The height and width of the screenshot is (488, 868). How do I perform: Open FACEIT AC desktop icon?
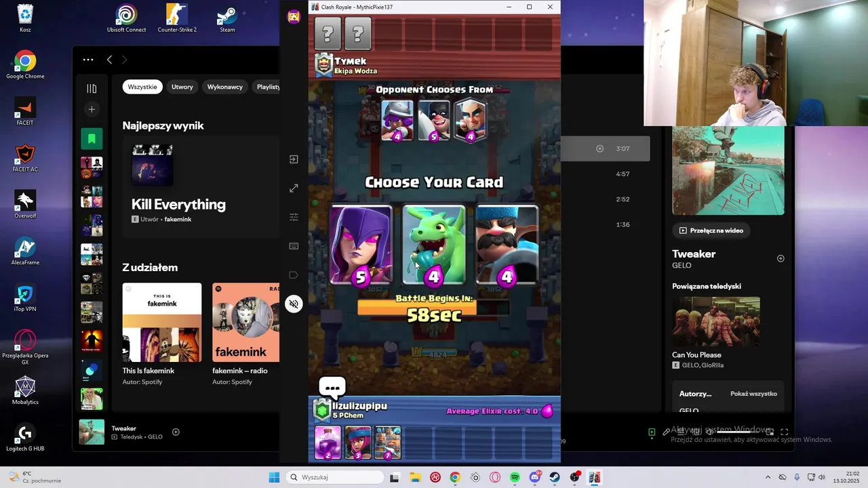pos(25,158)
